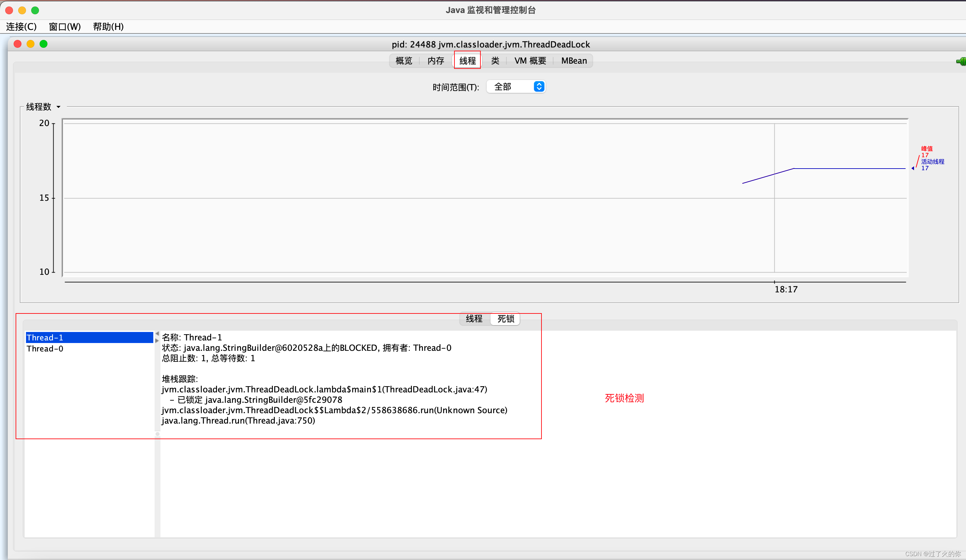Switch to the VM 概要 tab
Screen dimensions: 966x560
530,60
